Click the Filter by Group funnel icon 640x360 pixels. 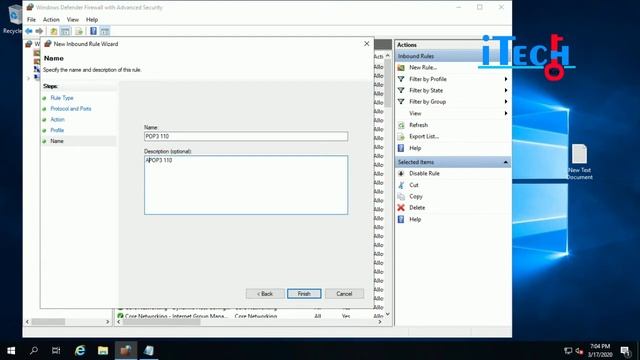401,102
